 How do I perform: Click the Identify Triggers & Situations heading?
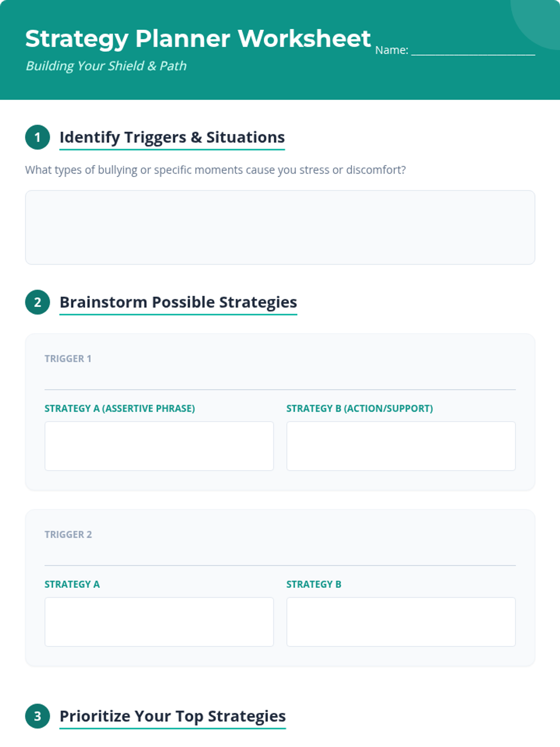pyautogui.click(x=172, y=137)
